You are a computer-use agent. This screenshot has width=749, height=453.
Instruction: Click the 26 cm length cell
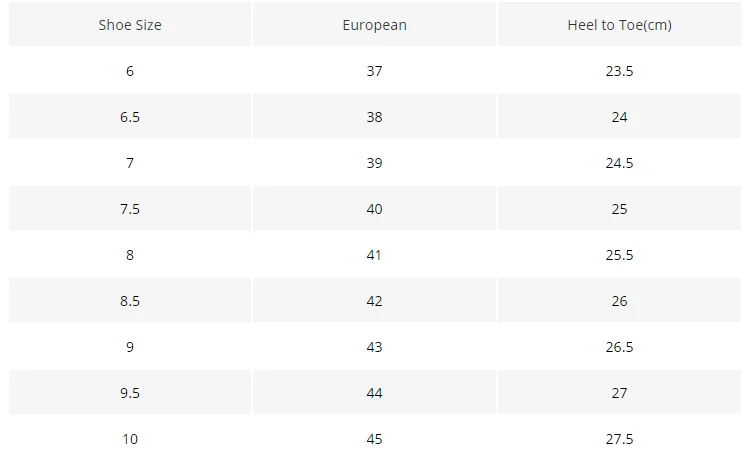point(620,301)
